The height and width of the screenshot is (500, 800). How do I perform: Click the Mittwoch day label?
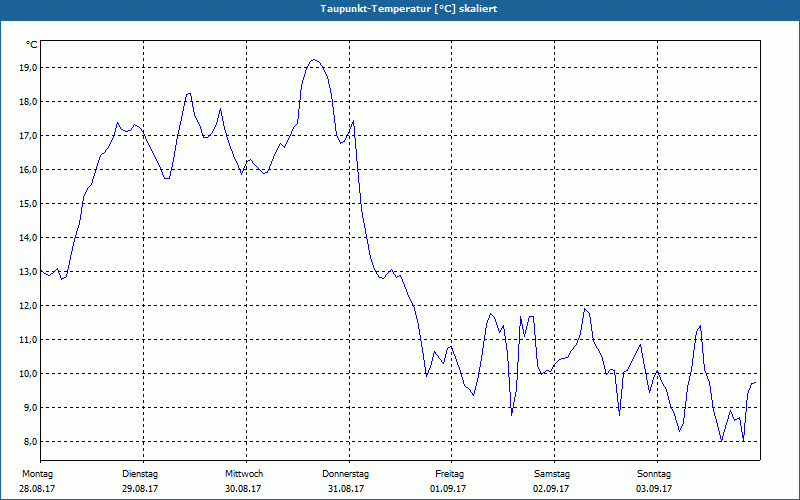pos(244,474)
